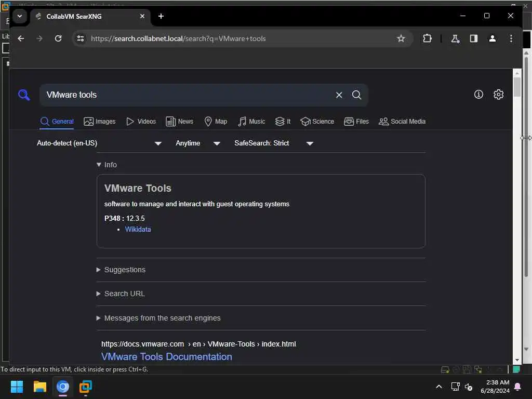Expand Messages from the search engines

158,318
